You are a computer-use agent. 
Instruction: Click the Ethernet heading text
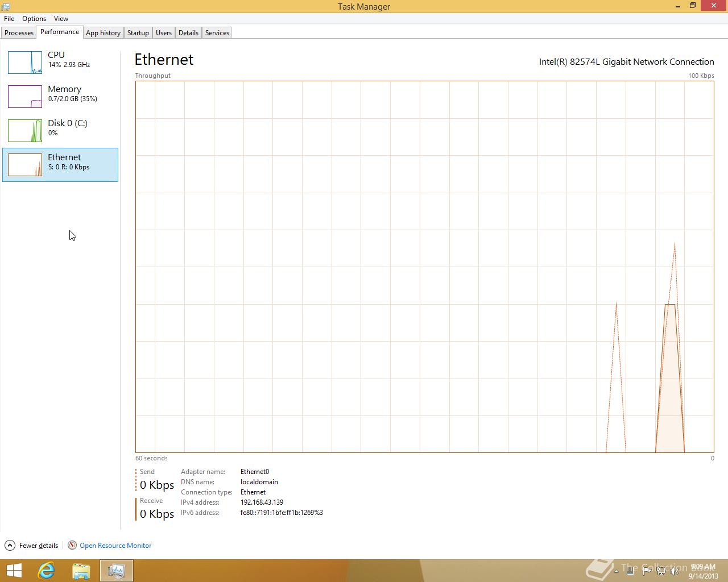(164, 60)
